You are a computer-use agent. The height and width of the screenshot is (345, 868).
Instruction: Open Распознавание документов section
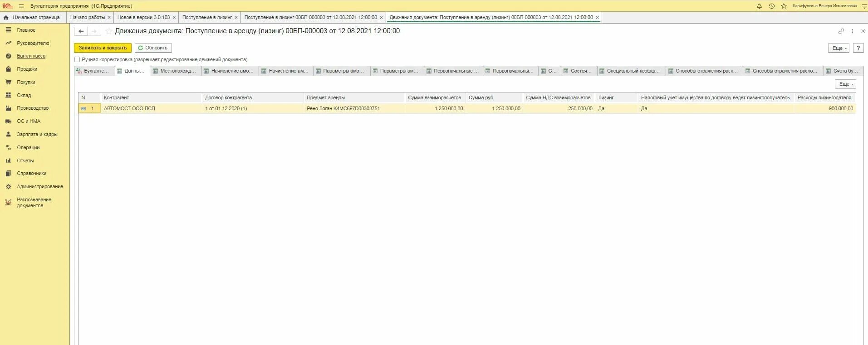[34, 203]
